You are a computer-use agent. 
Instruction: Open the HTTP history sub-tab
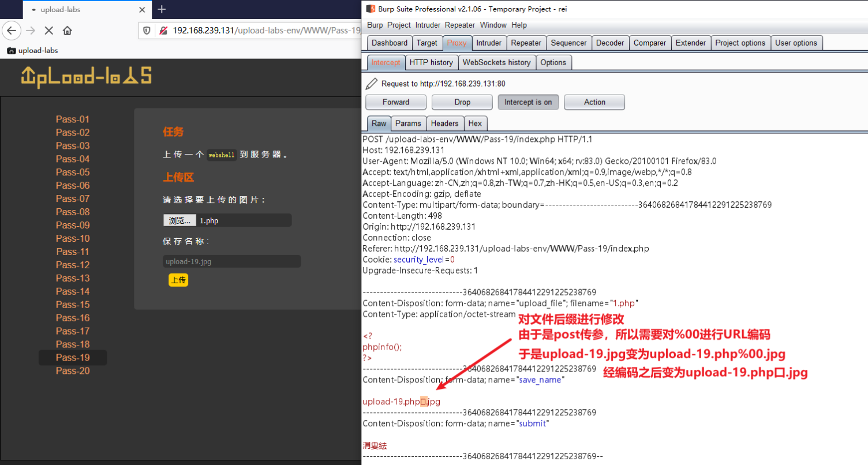pyautogui.click(x=431, y=62)
